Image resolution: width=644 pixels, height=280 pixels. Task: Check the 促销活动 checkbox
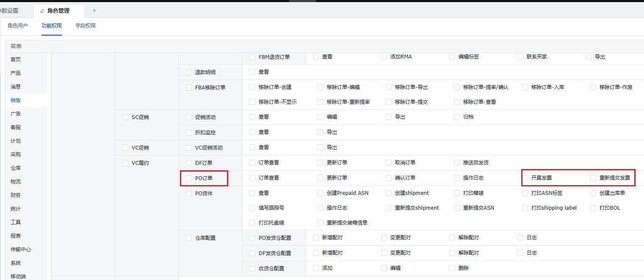click(189, 117)
